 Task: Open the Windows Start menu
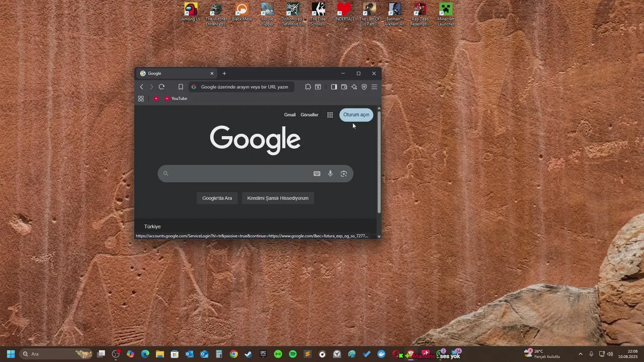11,354
